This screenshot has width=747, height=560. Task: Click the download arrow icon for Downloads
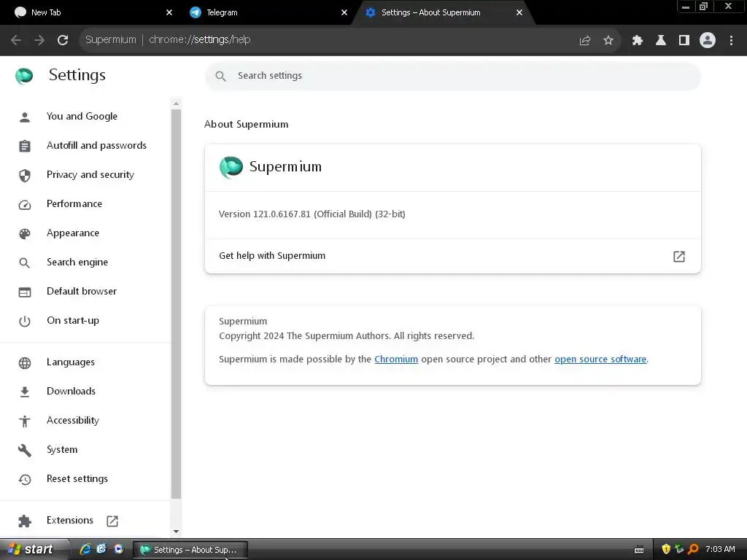pyautogui.click(x=25, y=392)
